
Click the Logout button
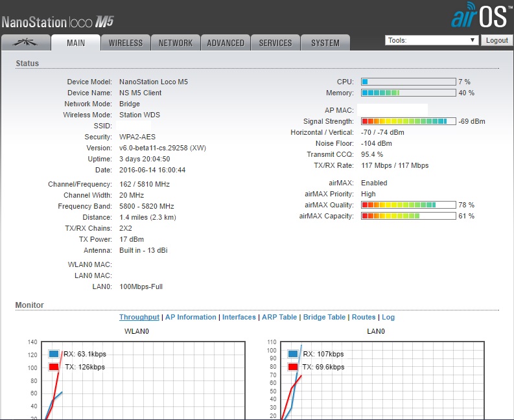pyautogui.click(x=496, y=40)
